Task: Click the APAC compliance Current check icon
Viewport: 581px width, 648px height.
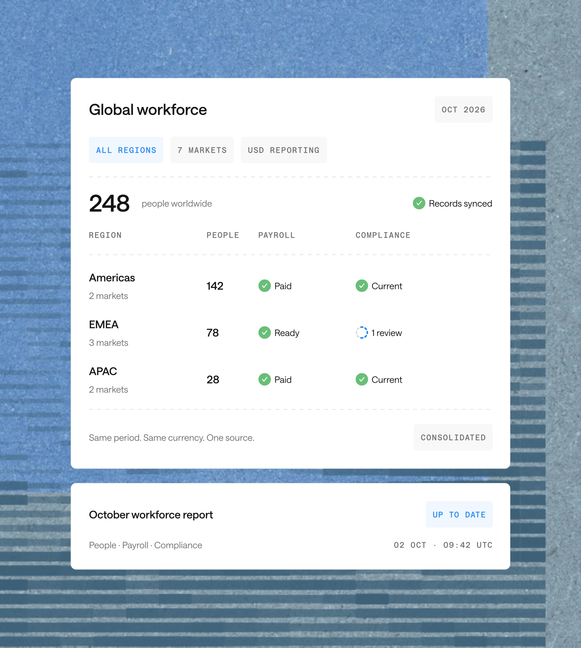Action: (x=362, y=379)
